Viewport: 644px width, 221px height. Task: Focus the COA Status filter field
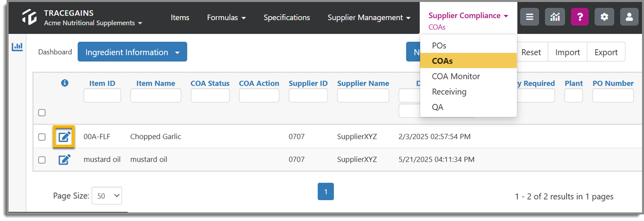click(x=210, y=95)
